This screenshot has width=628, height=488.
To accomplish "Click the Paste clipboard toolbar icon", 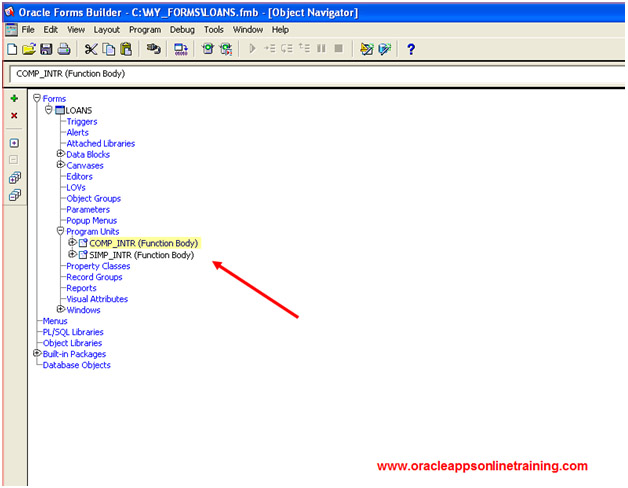I will (x=126, y=48).
